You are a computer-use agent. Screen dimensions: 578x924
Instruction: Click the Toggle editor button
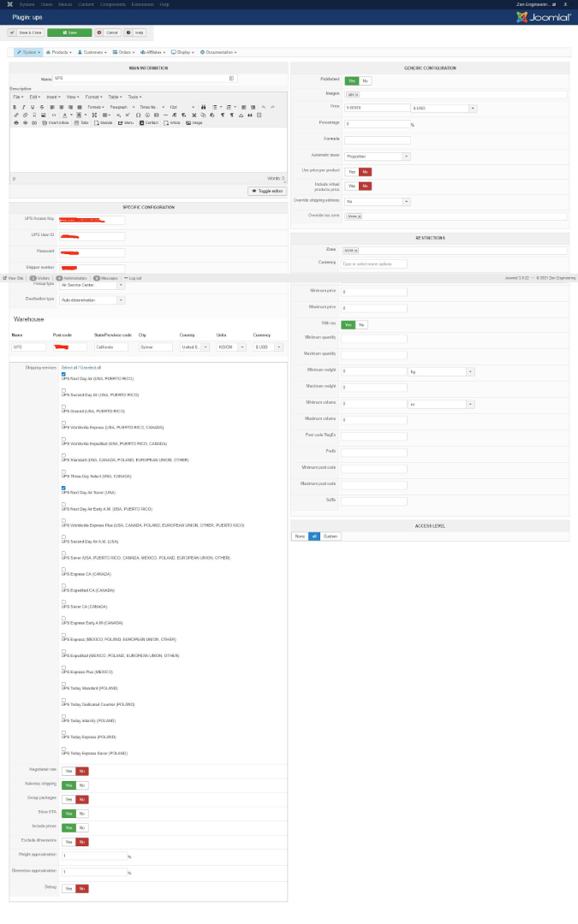click(x=267, y=191)
